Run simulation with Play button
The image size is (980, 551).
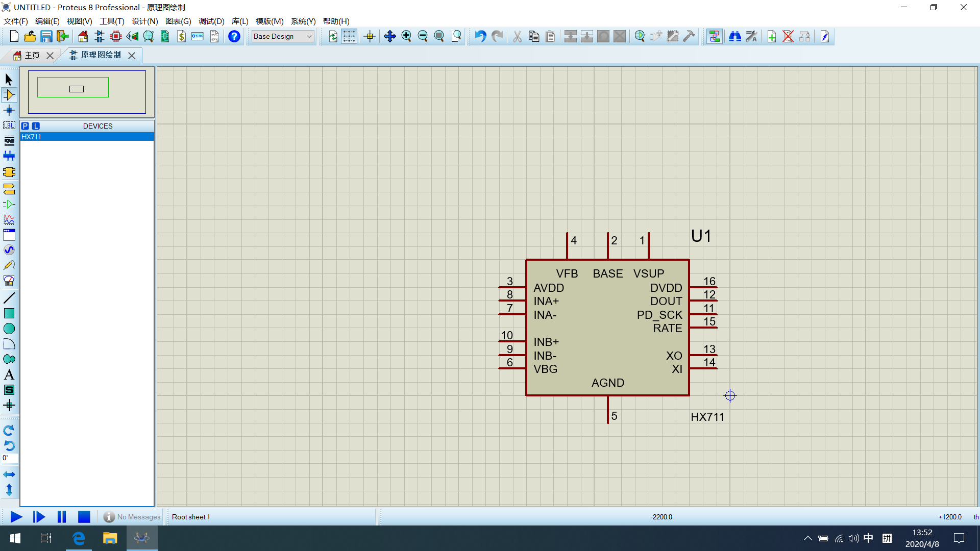(x=16, y=517)
